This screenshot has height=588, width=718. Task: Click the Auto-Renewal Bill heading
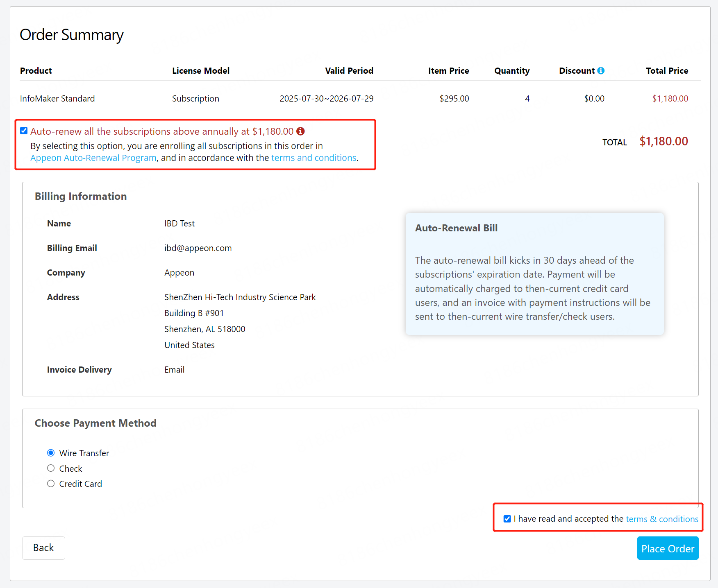[x=457, y=228]
